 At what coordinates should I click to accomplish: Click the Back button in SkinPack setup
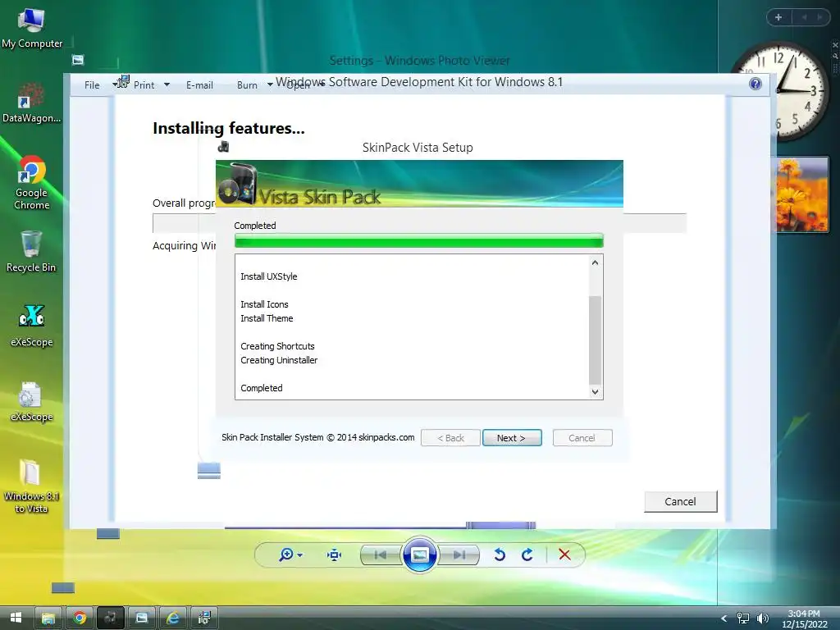click(x=450, y=438)
